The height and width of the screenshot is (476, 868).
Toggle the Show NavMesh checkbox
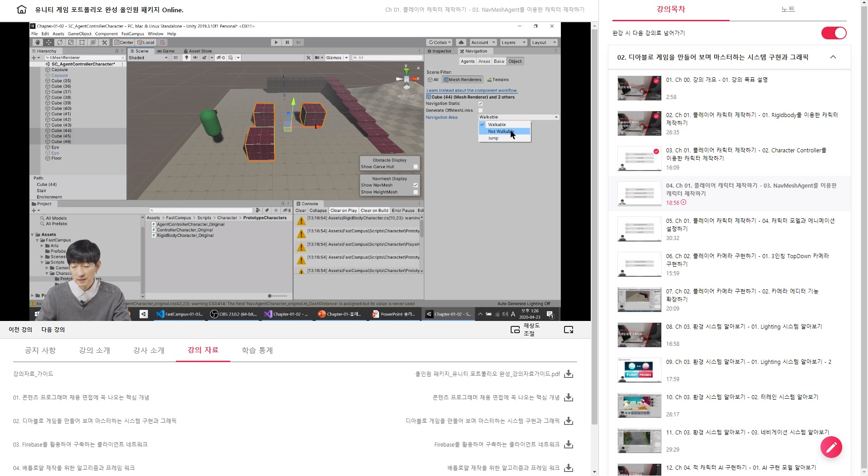coord(416,185)
